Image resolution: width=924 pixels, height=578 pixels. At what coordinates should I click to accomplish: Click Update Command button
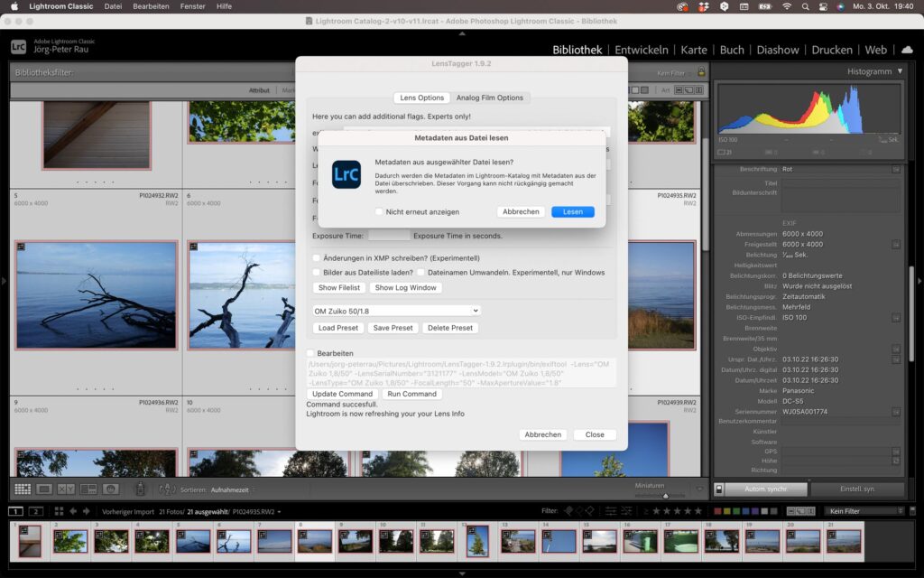(342, 394)
